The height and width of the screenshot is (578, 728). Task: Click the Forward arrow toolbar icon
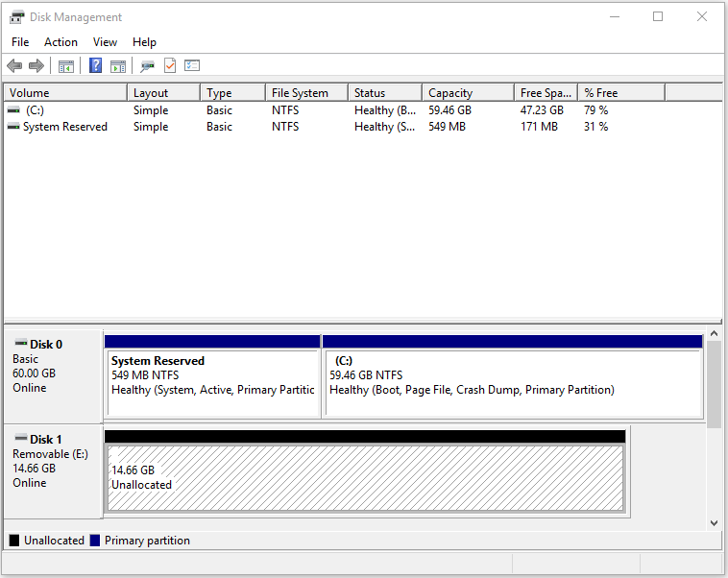tap(36, 66)
